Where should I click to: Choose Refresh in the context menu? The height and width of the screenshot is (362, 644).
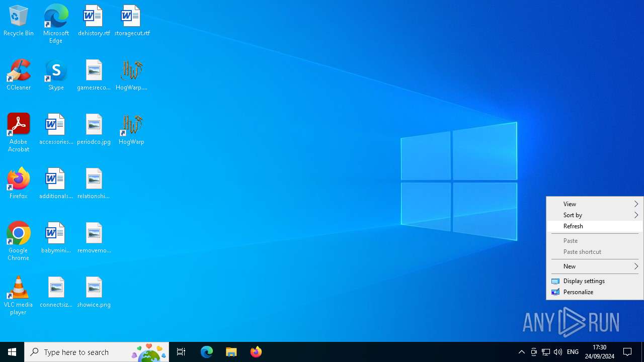(595, 226)
